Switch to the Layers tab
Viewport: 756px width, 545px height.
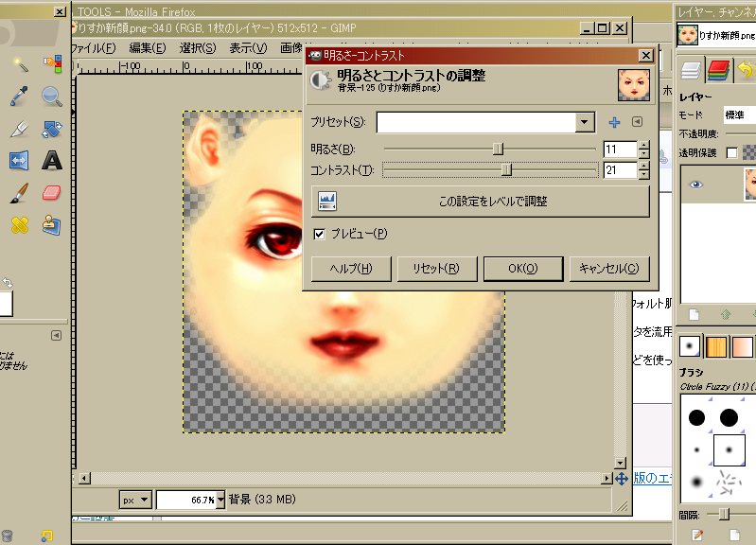[x=691, y=70]
